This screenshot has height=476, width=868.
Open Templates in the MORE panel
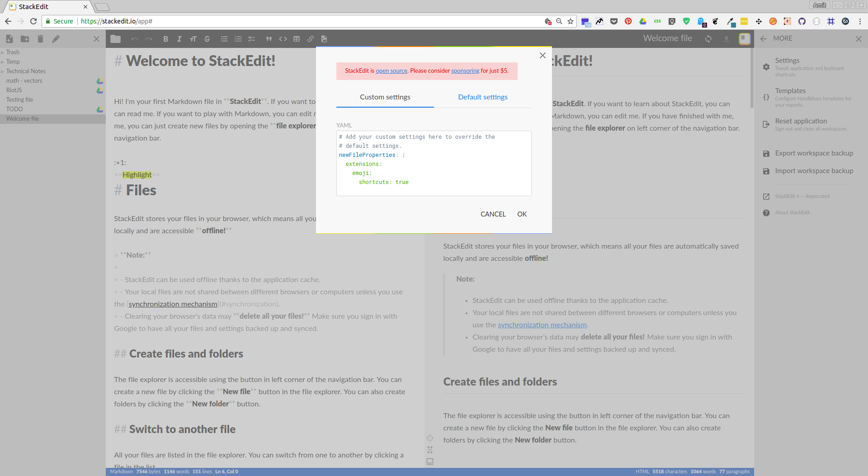point(809,97)
